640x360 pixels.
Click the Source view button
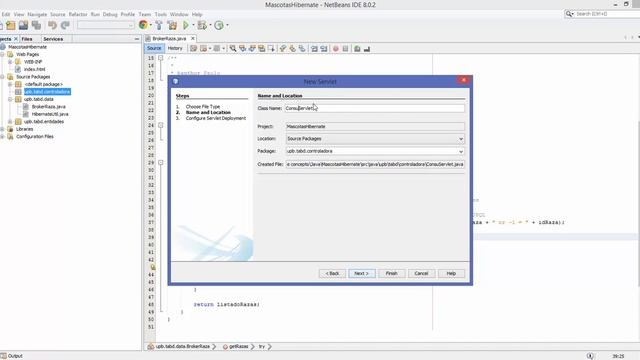[154, 48]
